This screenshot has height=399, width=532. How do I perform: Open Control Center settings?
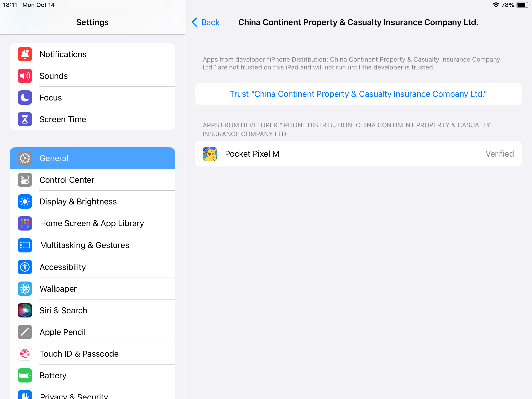(x=92, y=180)
